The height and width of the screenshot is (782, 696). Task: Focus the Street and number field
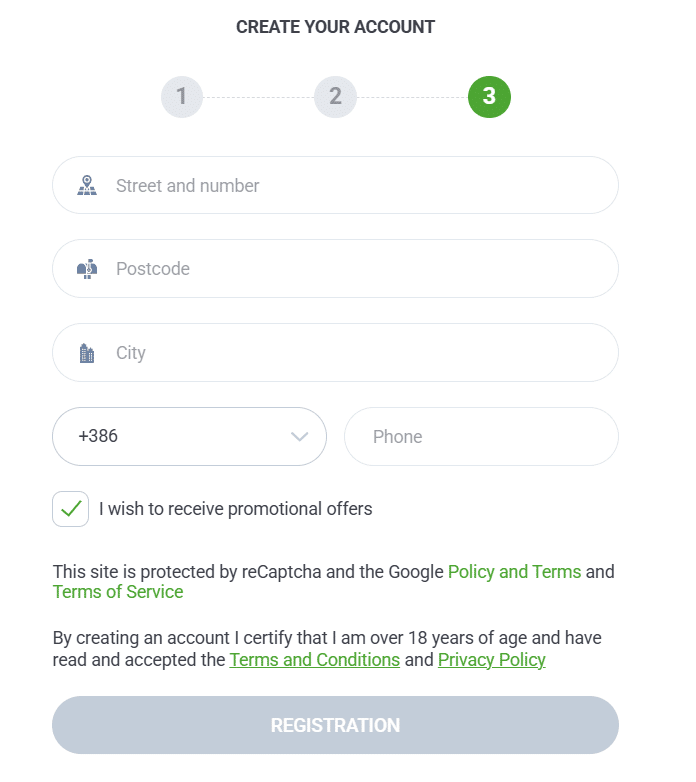click(336, 185)
